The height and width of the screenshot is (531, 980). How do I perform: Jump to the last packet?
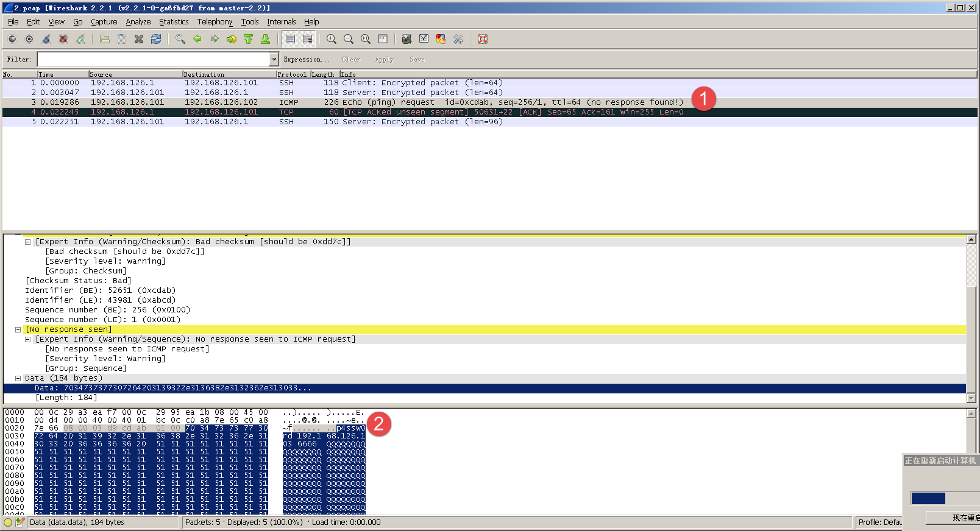266,39
